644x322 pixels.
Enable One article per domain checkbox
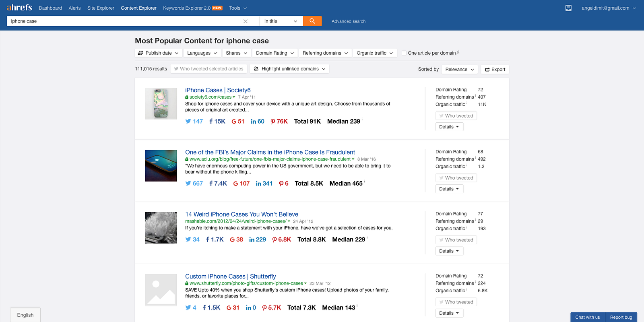tap(404, 53)
